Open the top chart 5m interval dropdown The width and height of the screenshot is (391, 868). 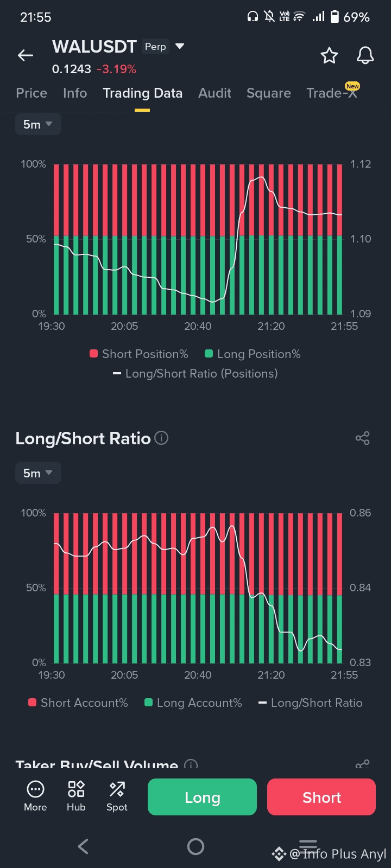click(37, 124)
